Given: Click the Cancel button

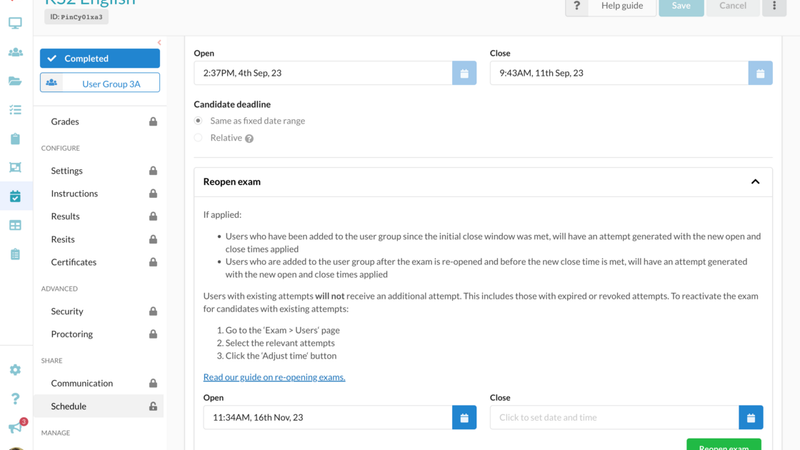Looking at the screenshot, I should pos(733,6).
